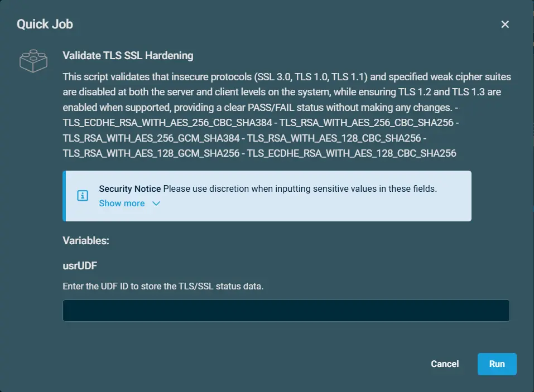Image resolution: width=534 pixels, height=392 pixels.
Task: Click the brick-shaped component icon
Action: [x=33, y=61]
